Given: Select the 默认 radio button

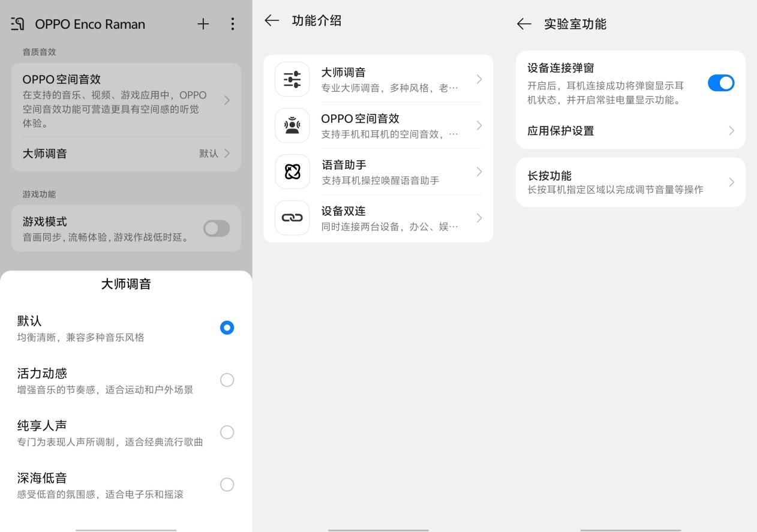Looking at the screenshot, I should [227, 327].
